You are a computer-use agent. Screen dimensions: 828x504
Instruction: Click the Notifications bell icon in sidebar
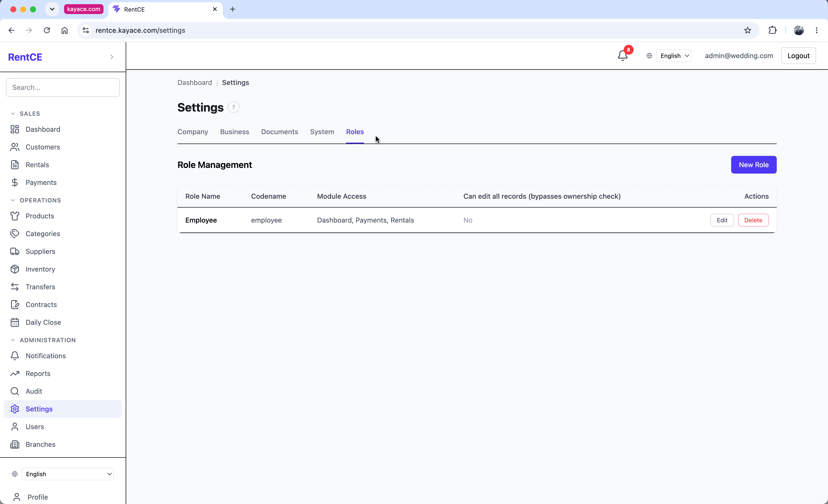point(15,356)
